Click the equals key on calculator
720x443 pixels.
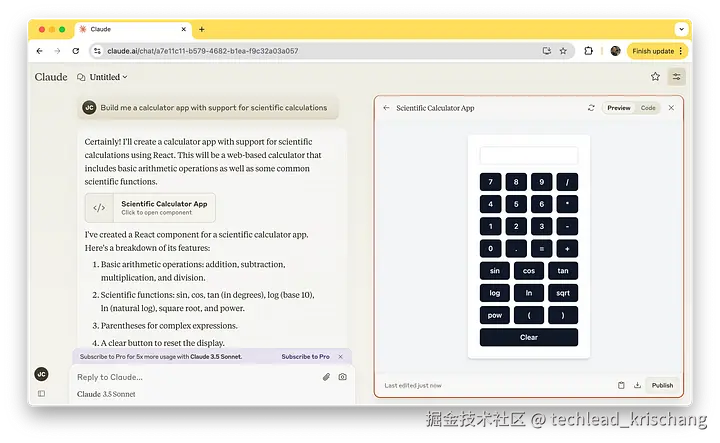click(x=541, y=249)
